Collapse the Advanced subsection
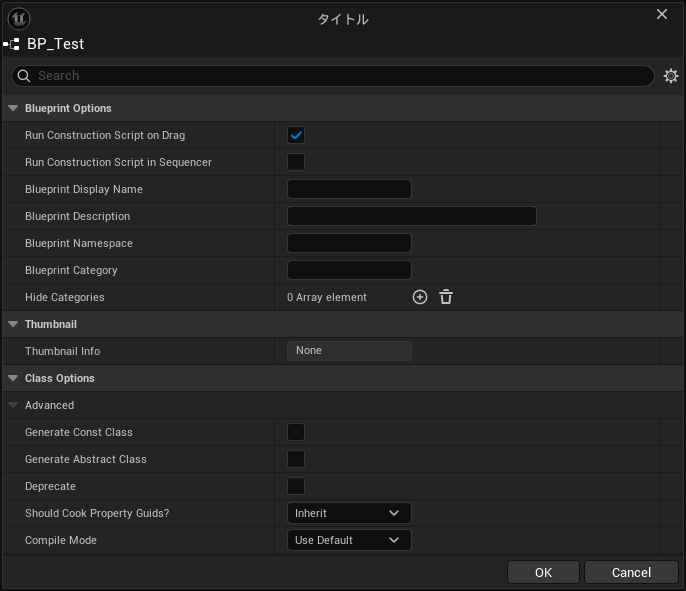The height and width of the screenshot is (591, 686). pyautogui.click(x=13, y=405)
